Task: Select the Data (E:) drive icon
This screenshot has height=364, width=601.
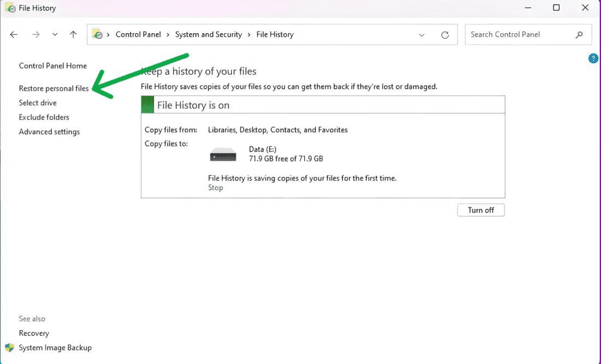Action: [x=223, y=154]
